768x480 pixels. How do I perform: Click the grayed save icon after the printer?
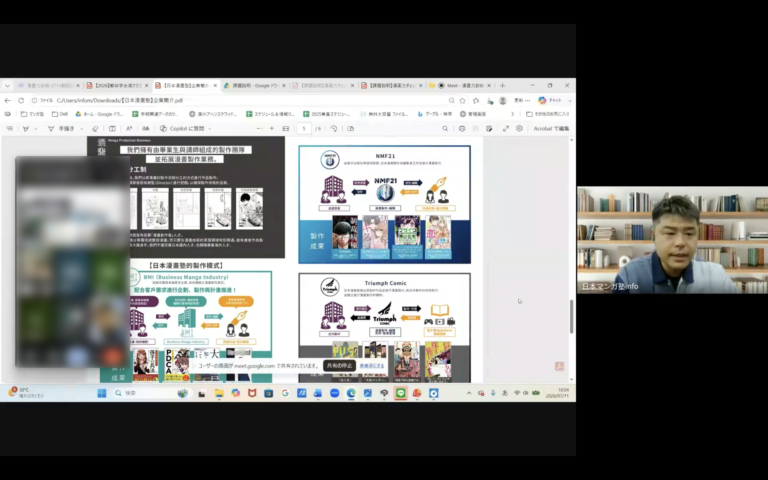pyautogui.click(x=475, y=128)
